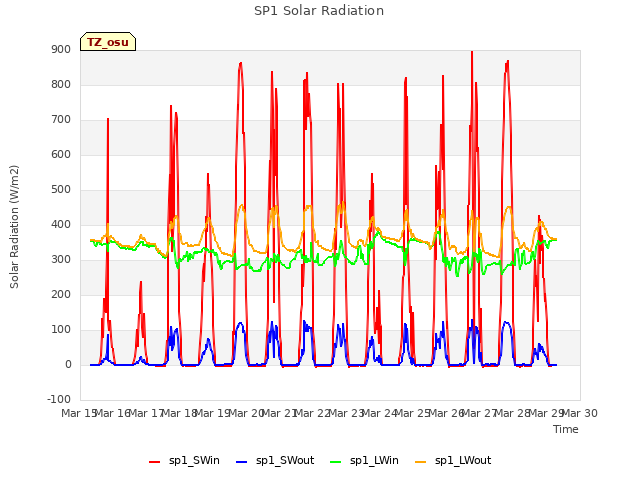The image size is (640, 480).
Task: Click the -100 y-axis tick label
Action: (x=59, y=399)
